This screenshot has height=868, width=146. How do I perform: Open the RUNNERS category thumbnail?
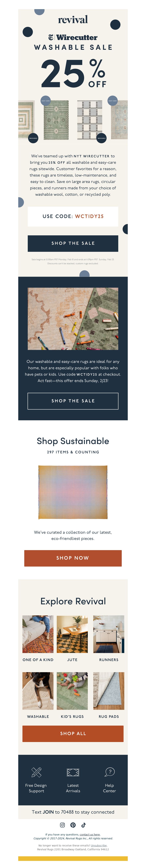coord(109,634)
